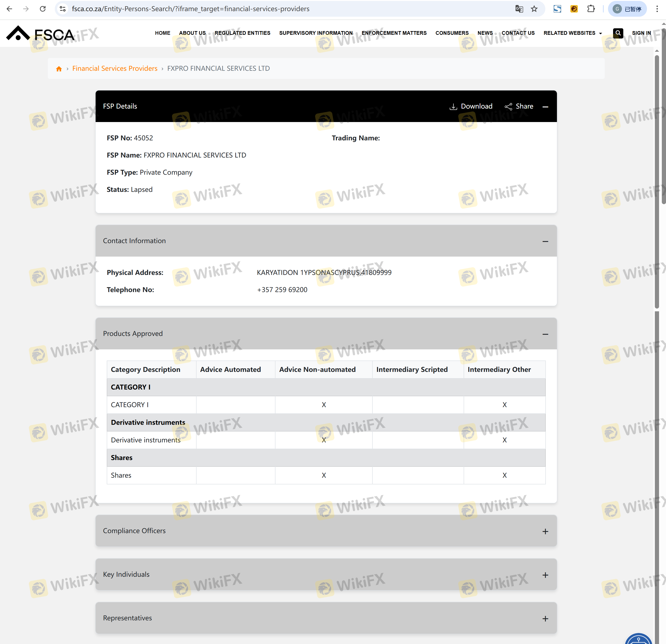This screenshot has height=644, width=666.
Task: Open the browser extensions puzzle icon
Action: coord(591,9)
